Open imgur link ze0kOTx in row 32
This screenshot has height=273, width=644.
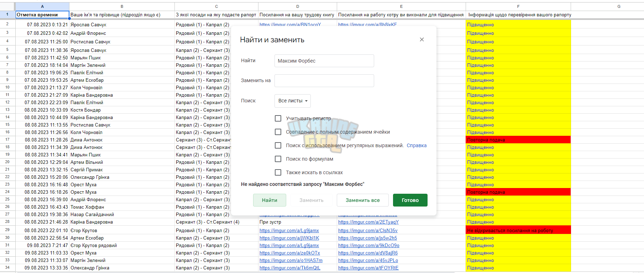[x=290, y=253]
